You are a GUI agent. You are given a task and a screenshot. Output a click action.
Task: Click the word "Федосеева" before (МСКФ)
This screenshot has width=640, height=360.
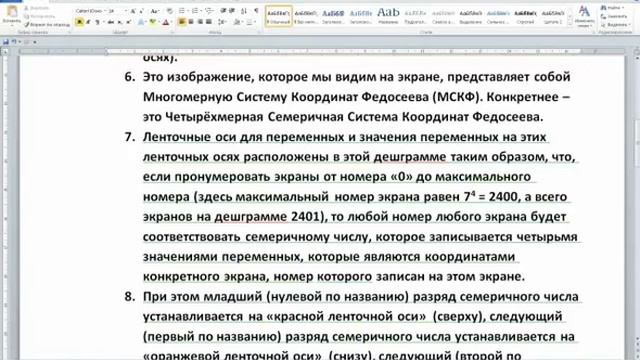click(395, 97)
